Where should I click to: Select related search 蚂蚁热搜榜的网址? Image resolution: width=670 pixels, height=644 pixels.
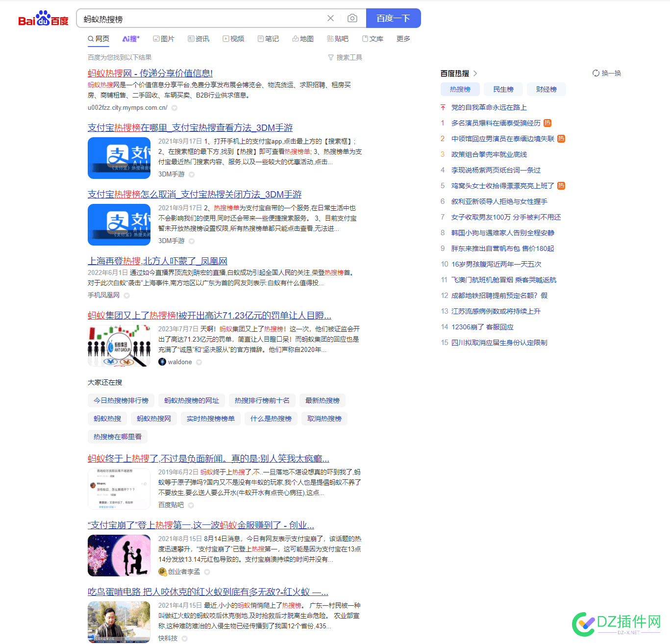[192, 400]
